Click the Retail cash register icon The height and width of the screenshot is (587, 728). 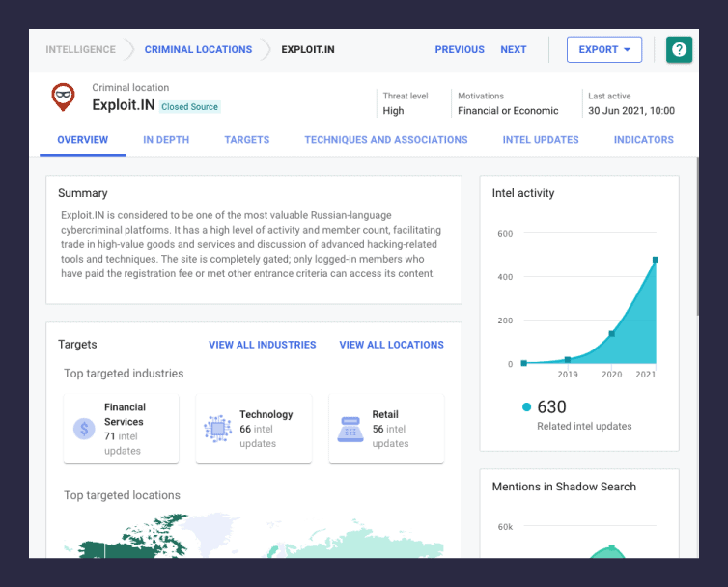coord(350,429)
